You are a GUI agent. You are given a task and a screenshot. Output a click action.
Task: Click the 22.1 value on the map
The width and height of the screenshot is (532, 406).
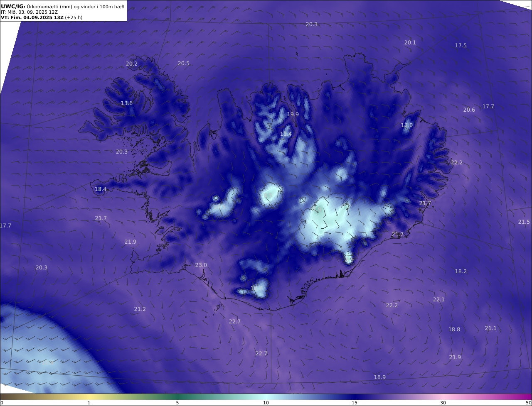[x=439, y=299]
